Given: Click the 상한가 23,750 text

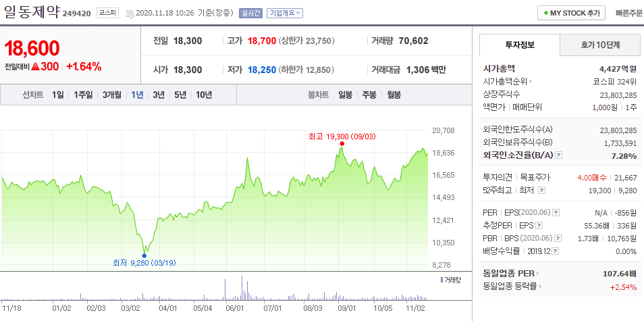Looking at the screenshot, I should (306, 41).
